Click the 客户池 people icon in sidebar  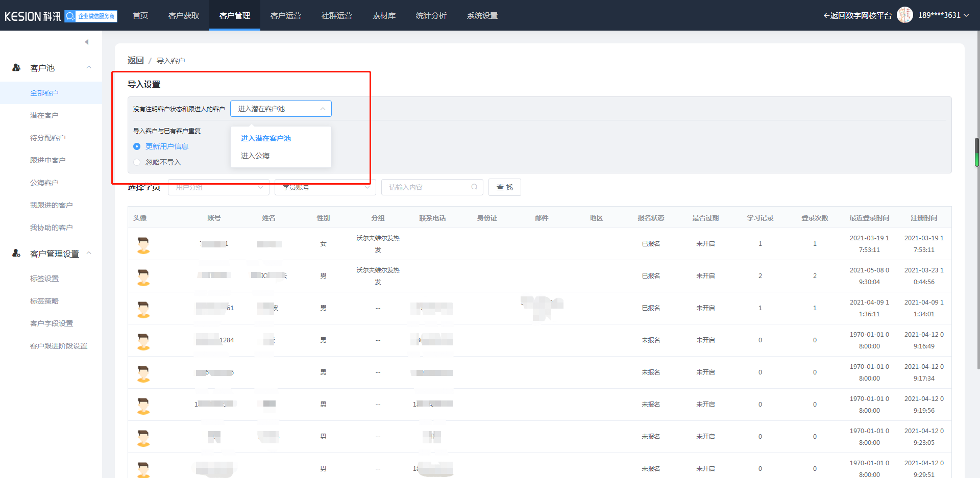(x=16, y=67)
